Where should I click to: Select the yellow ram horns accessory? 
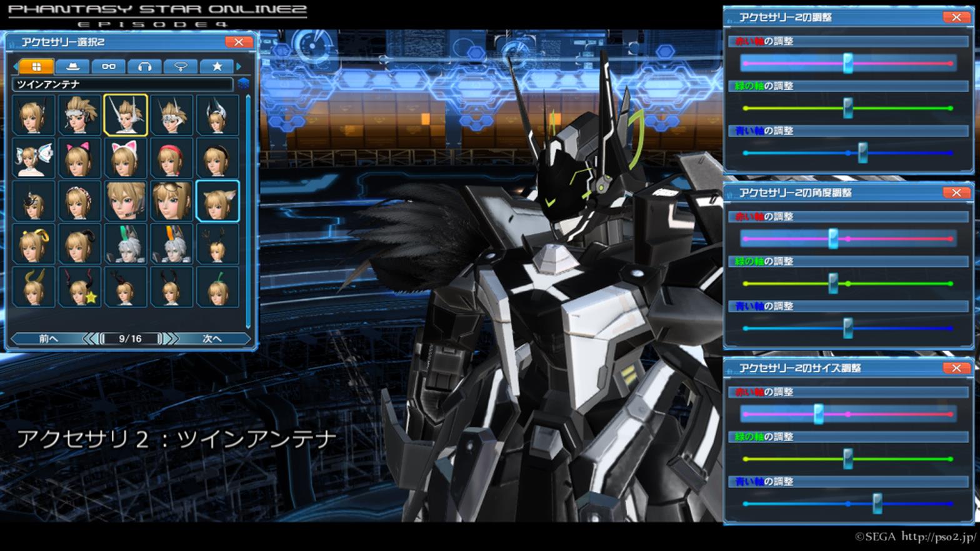click(x=34, y=244)
